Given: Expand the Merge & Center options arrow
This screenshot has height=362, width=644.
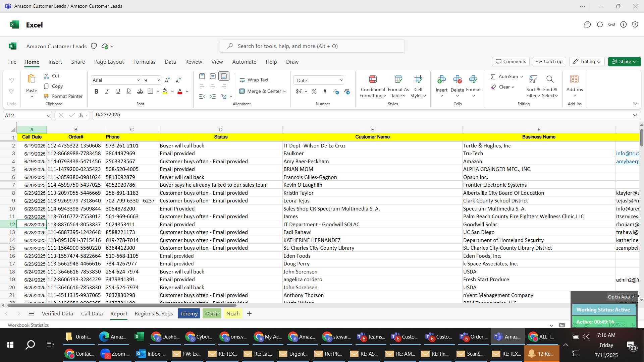Looking at the screenshot, I should tap(284, 91).
